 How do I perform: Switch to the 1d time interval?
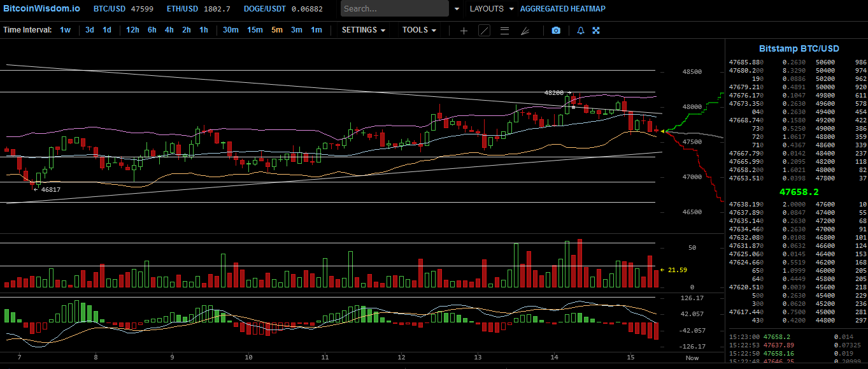pos(107,30)
